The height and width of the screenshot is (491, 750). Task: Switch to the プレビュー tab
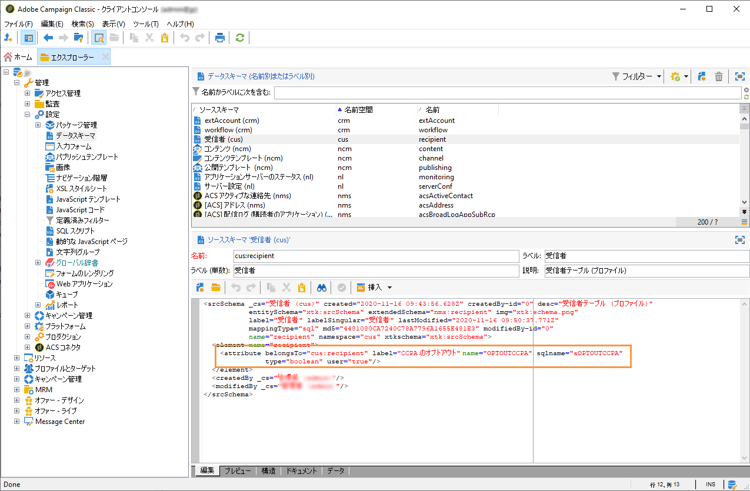point(237,470)
